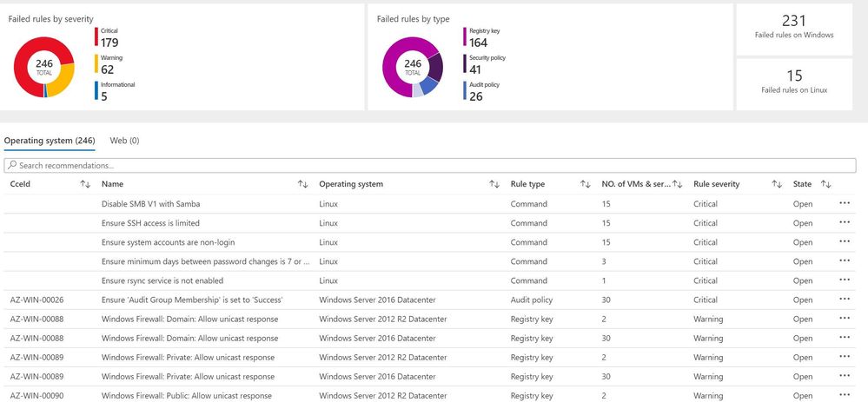Click the AZ-WIN-00026 CceId cell
This screenshot has width=868, height=402.
[36, 300]
